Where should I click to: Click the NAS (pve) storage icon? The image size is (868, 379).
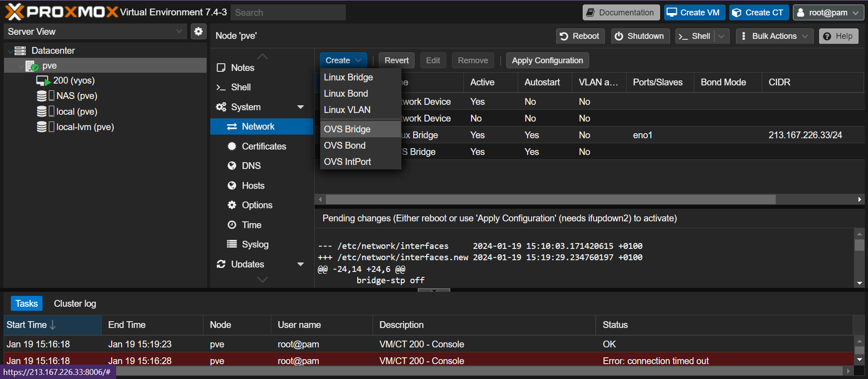[x=42, y=96]
